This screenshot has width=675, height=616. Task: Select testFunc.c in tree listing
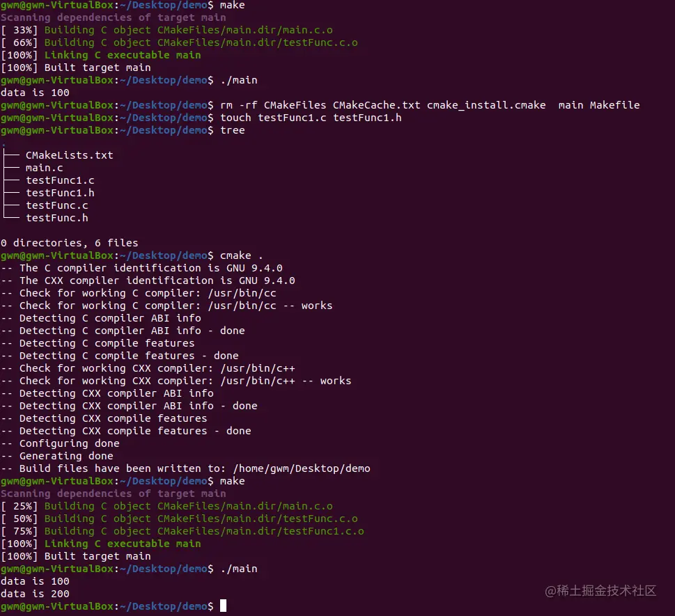click(x=57, y=205)
